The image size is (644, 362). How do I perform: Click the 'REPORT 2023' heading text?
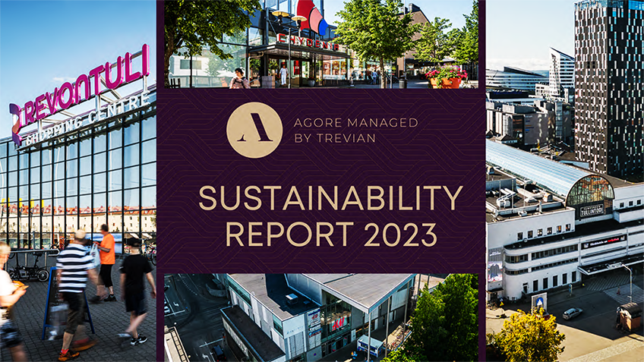331,235
